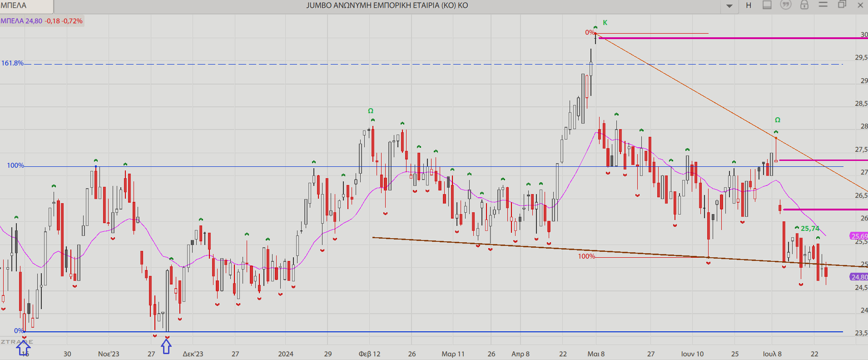Click the restore window icon
Screen dimensions: 868x360
point(842,5)
